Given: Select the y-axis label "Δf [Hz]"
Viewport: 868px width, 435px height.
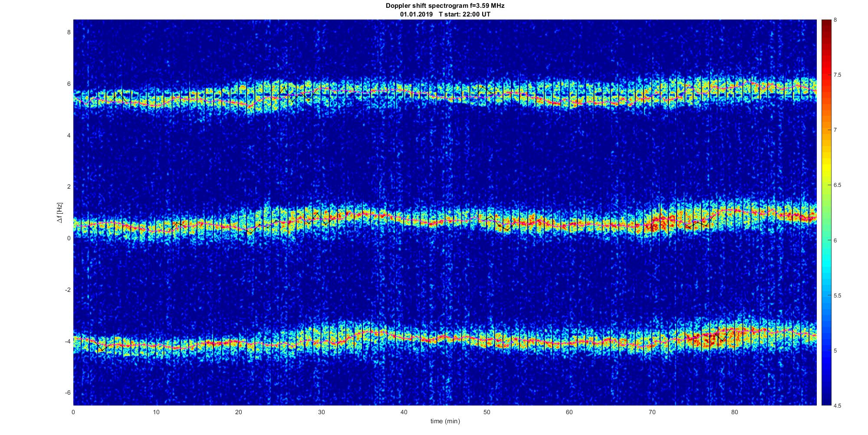Looking at the screenshot, I should point(60,213).
